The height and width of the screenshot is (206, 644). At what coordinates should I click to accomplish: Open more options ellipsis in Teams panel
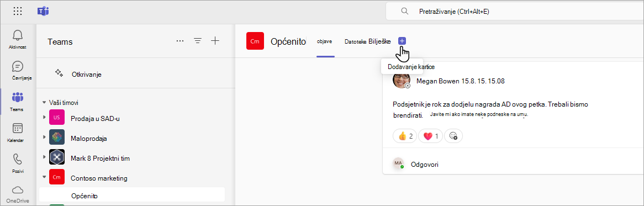(x=180, y=41)
